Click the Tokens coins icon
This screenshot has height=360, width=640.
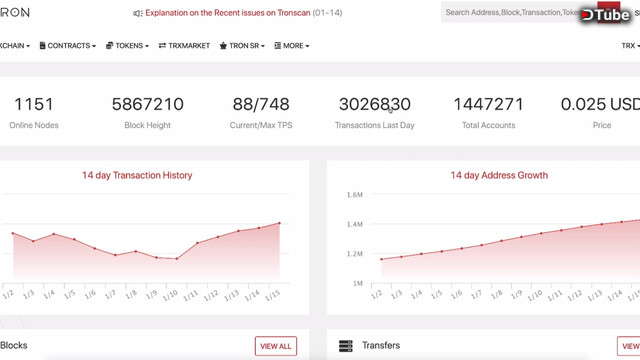(109, 46)
